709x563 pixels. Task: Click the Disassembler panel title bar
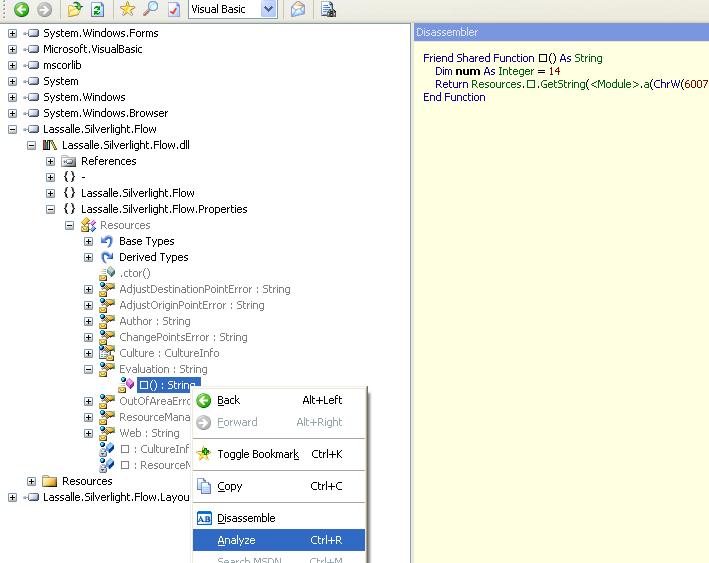click(x=561, y=33)
